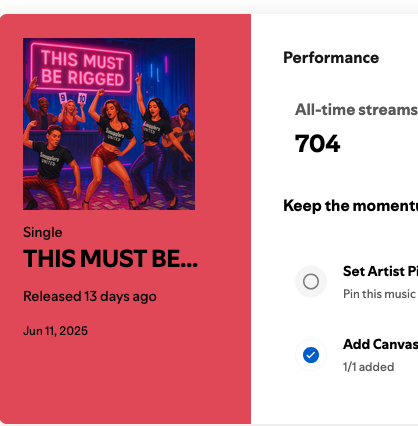418x426 pixels.
Task: Click the 704 stream count number
Action: pyautogui.click(x=317, y=143)
